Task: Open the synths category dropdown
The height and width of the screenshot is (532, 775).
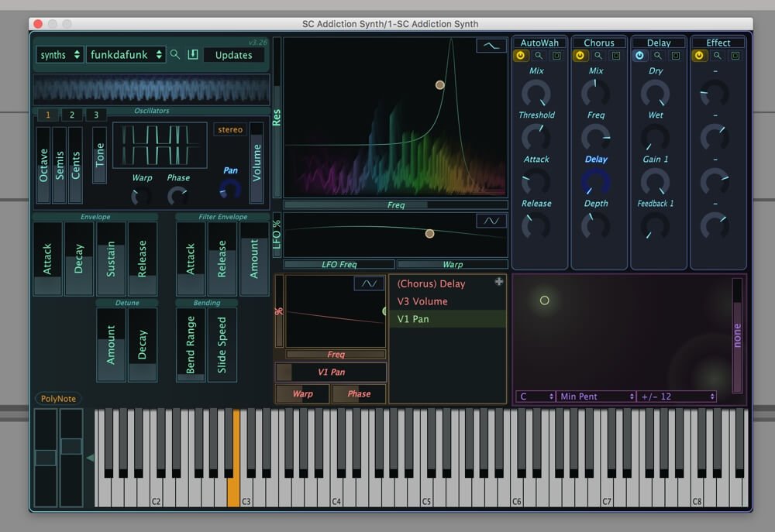Action: [x=60, y=55]
